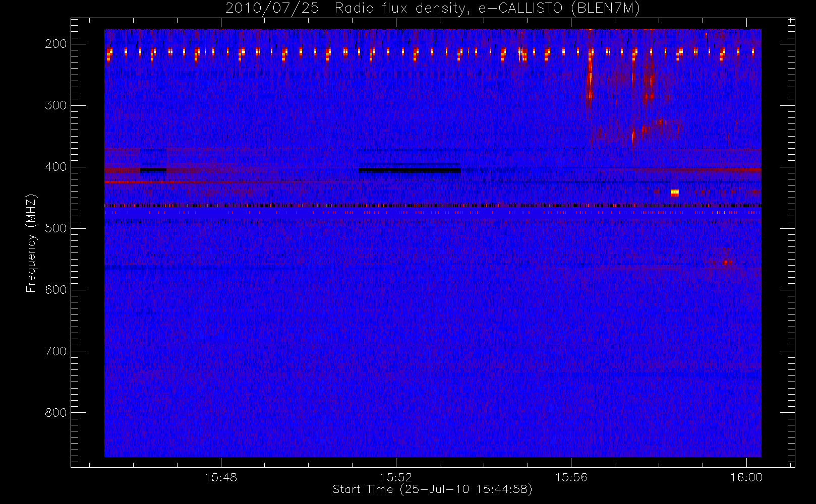Screen dimensions: 816x504
Task: Click the 800 frequency tick label
Action: (56, 413)
